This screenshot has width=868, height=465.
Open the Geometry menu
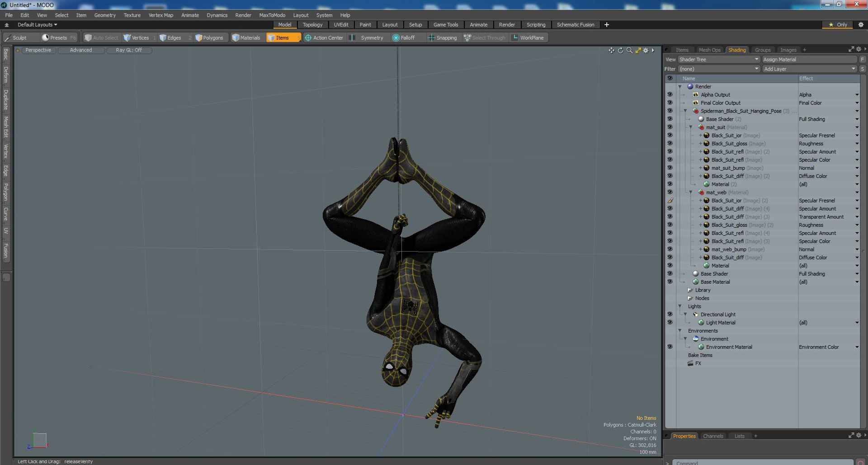point(105,15)
